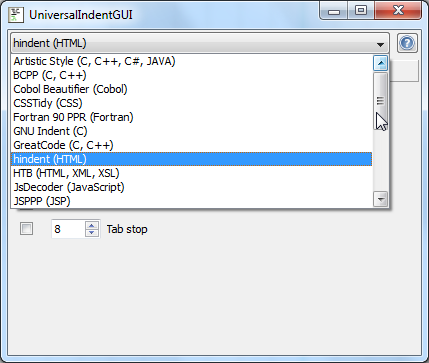Image resolution: width=429 pixels, height=363 pixels.
Task: Increase Tab stop value with up arrow
Action: tap(92, 225)
